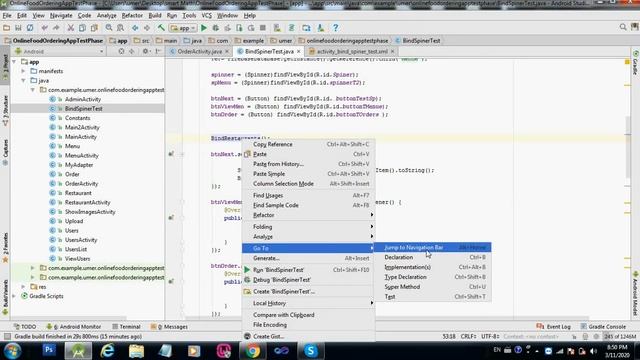The image size is (640, 360).
Task: Click the Redo toolbar arrow
Action: (56, 28)
